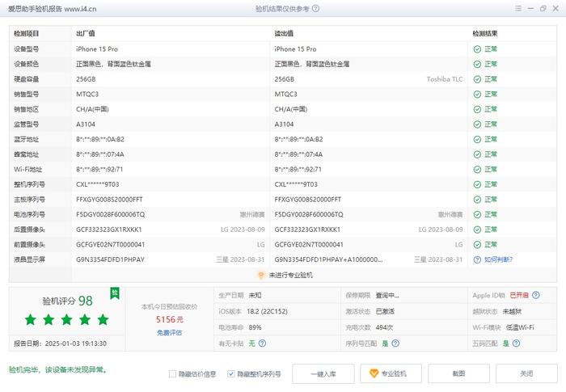The height and width of the screenshot is (392, 566).
Task: Uncheck the 隐藏整机序列号 checkbox
Action: tap(231, 374)
